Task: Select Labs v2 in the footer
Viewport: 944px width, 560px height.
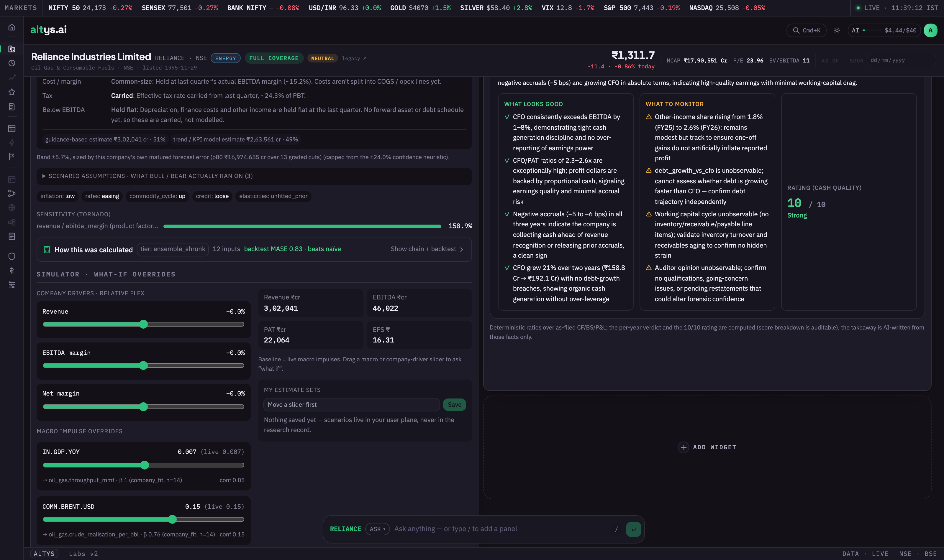Action: pyautogui.click(x=83, y=554)
